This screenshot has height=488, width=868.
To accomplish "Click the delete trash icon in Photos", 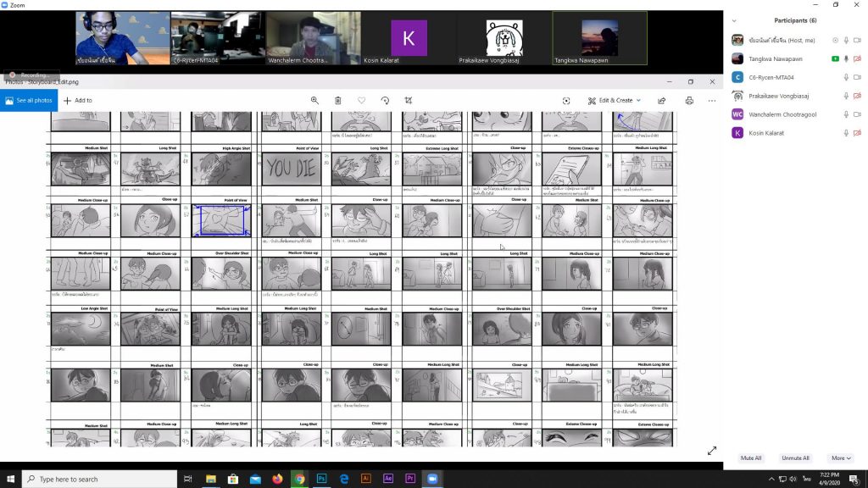I will (337, 100).
